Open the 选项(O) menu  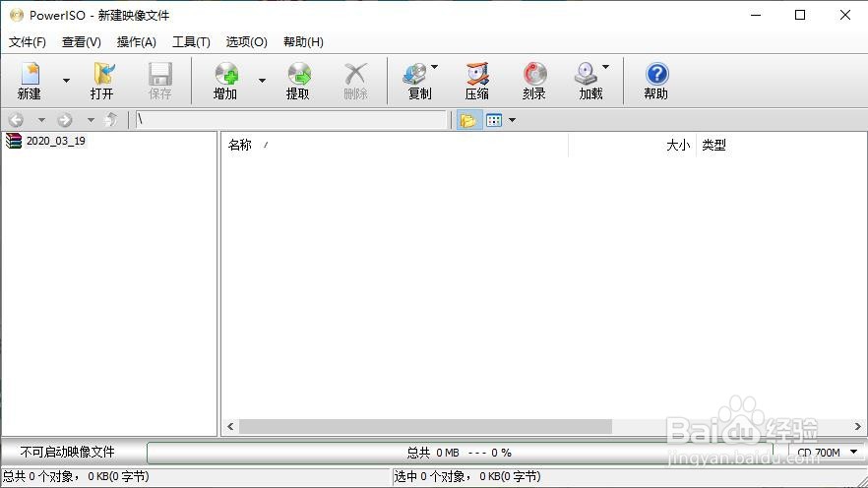click(x=246, y=42)
